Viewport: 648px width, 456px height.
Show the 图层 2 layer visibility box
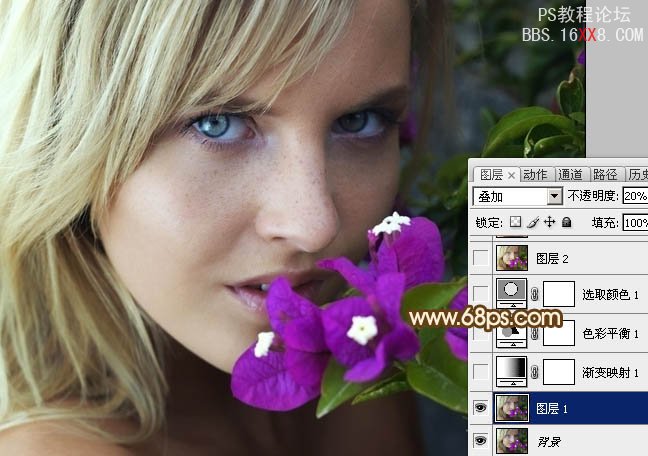tap(480, 258)
